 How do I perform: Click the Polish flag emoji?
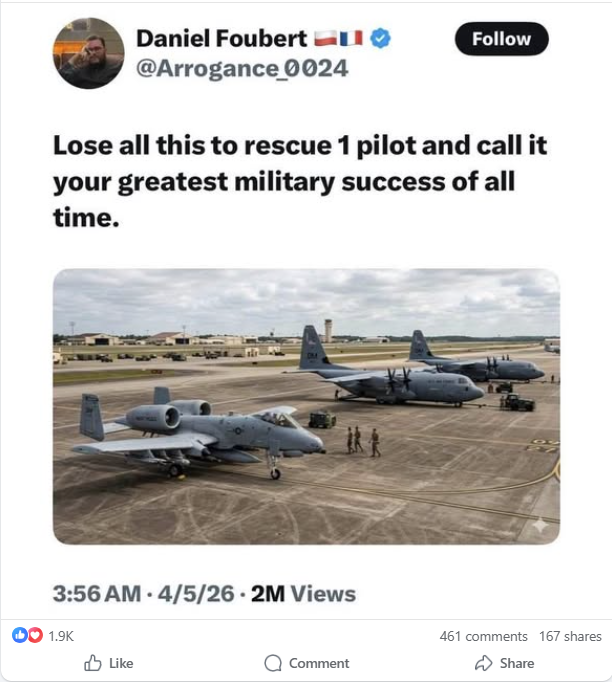coord(326,39)
